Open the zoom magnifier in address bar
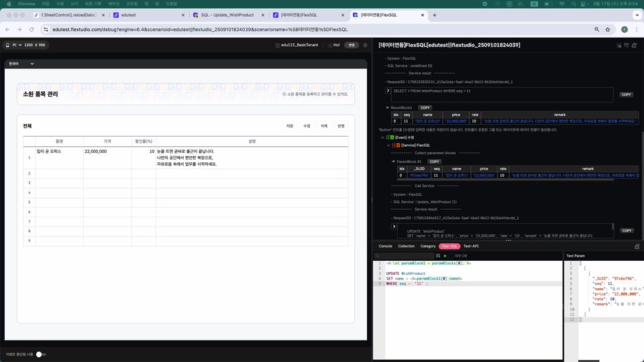 [597, 29]
